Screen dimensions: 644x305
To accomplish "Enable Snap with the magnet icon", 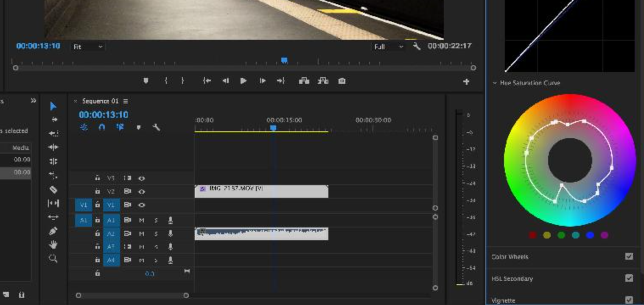I will point(101,127).
